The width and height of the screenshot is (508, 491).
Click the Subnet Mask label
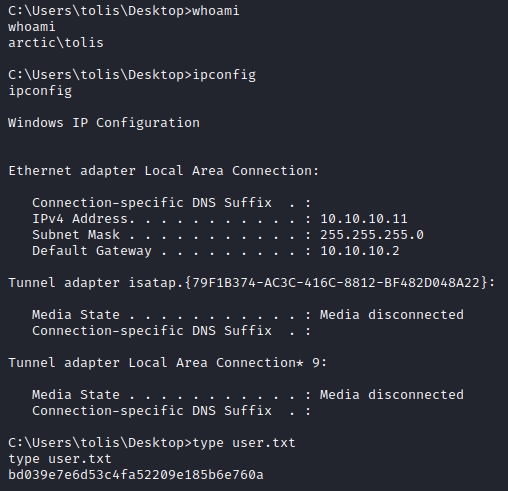pyautogui.click(x=76, y=235)
